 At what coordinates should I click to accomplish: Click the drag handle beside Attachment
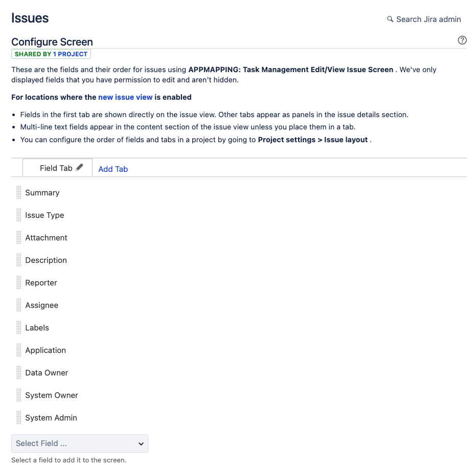(19, 237)
